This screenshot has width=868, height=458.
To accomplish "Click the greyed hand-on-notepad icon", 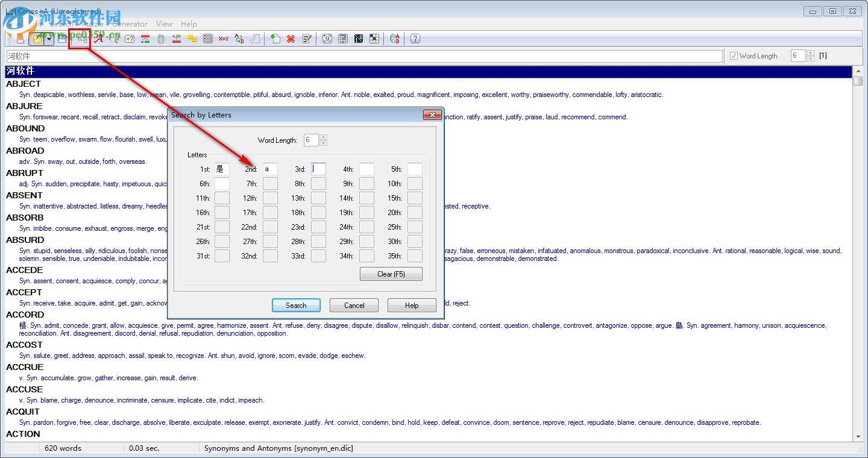I will [x=255, y=39].
